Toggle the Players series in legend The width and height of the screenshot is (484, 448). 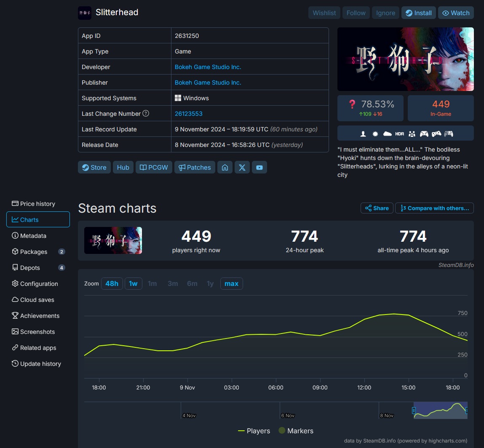click(x=254, y=431)
